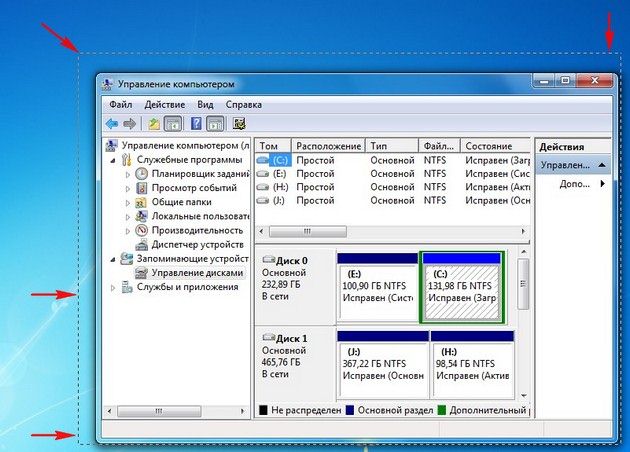The height and width of the screenshot is (452, 630).
Task: Click the Up one level folder icon
Action: (154, 124)
